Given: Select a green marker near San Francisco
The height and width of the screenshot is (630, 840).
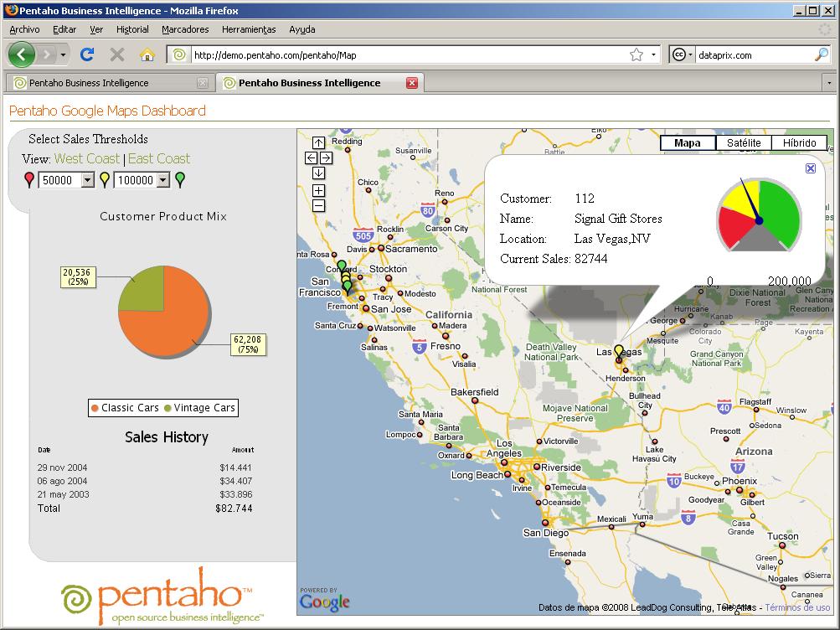Looking at the screenshot, I should coord(342,266).
